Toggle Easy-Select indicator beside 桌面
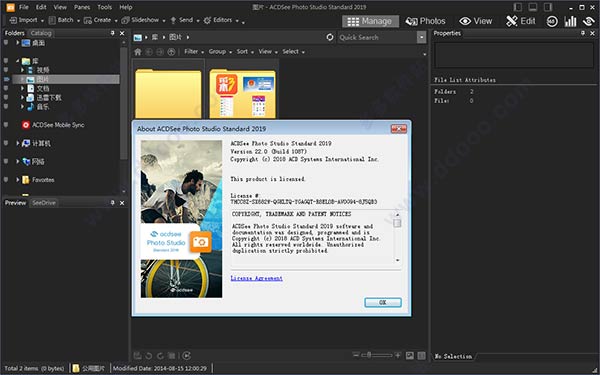The image size is (600, 375). click(6, 43)
